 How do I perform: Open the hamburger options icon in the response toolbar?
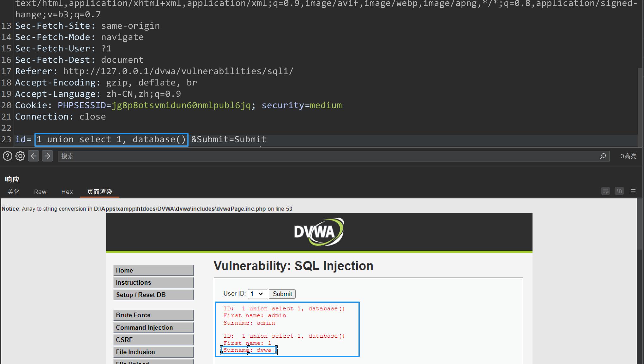633,191
